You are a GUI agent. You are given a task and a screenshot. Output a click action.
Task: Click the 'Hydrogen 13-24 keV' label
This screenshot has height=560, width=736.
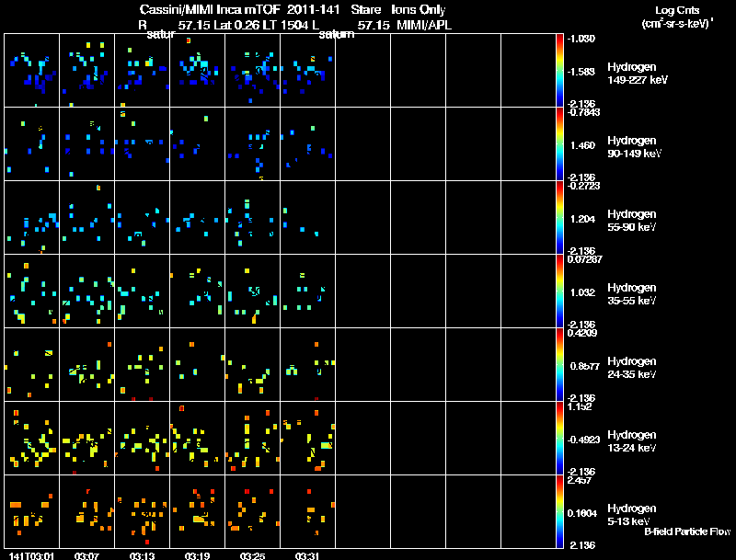(632, 441)
